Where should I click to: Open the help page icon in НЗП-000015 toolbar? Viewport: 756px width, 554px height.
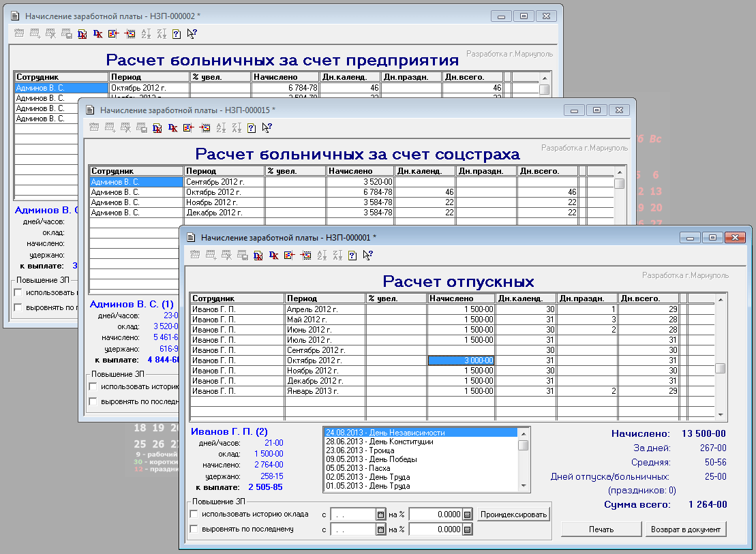(x=252, y=128)
